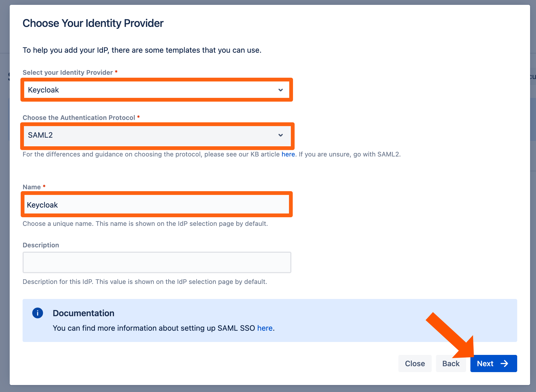The height and width of the screenshot is (392, 536).
Task: Follow the SAML SSO documentation 'here' link
Action: (265, 328)
